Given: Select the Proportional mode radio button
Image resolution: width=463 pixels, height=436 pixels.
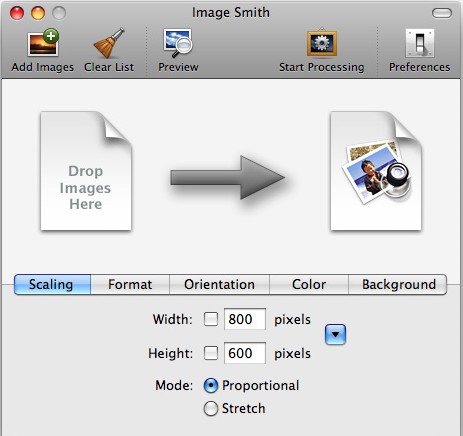Looking at the screenshot, I should coord(211,386).
